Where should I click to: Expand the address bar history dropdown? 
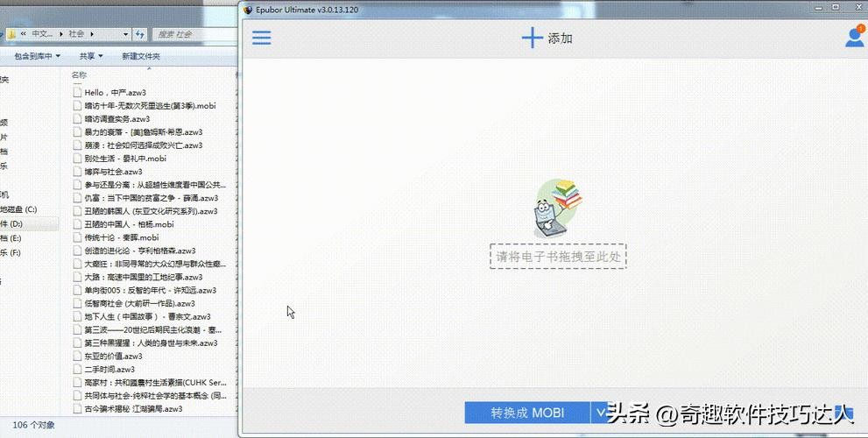123,34
